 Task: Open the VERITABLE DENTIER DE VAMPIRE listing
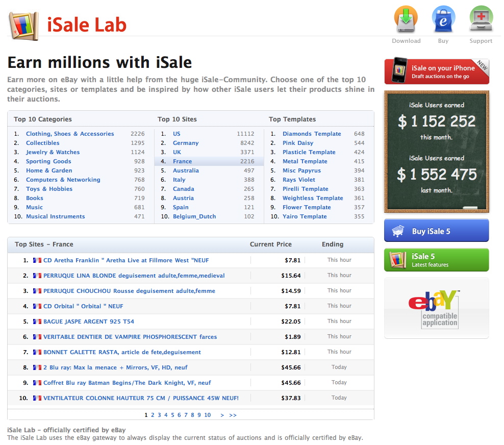point(130,337)
